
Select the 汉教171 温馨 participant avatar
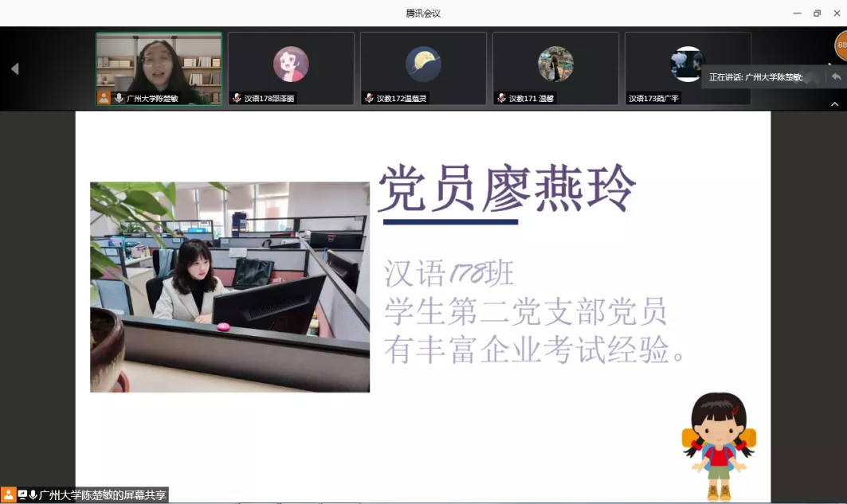click(555, 64)
